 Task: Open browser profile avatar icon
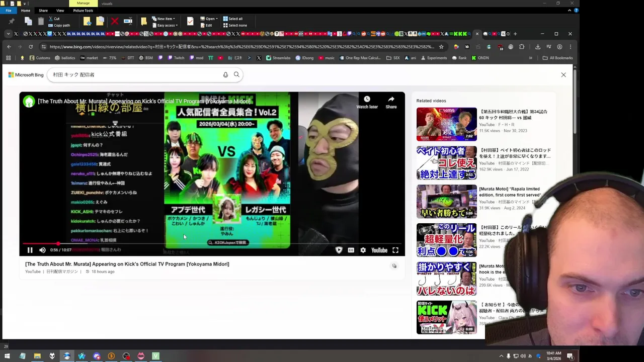coord(559,47)
